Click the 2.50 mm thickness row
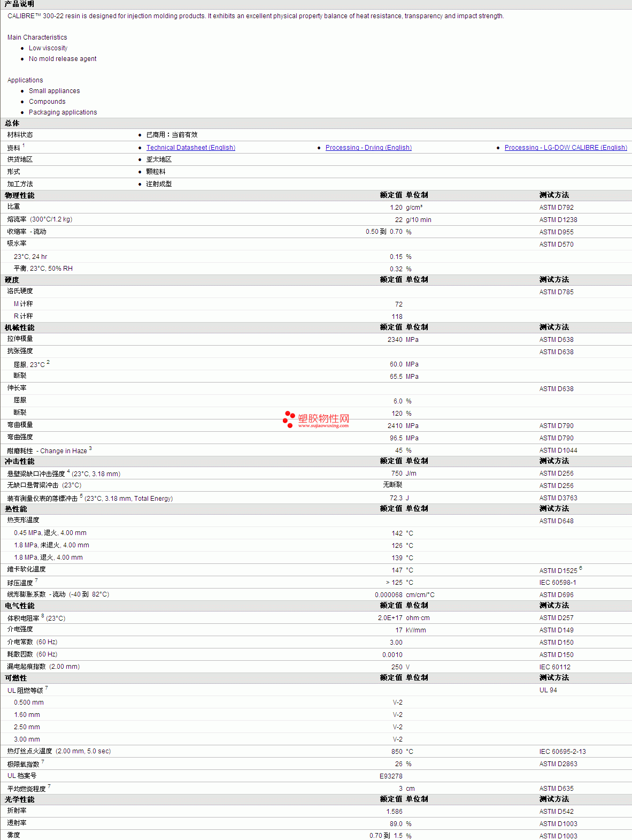 point(315,727)
